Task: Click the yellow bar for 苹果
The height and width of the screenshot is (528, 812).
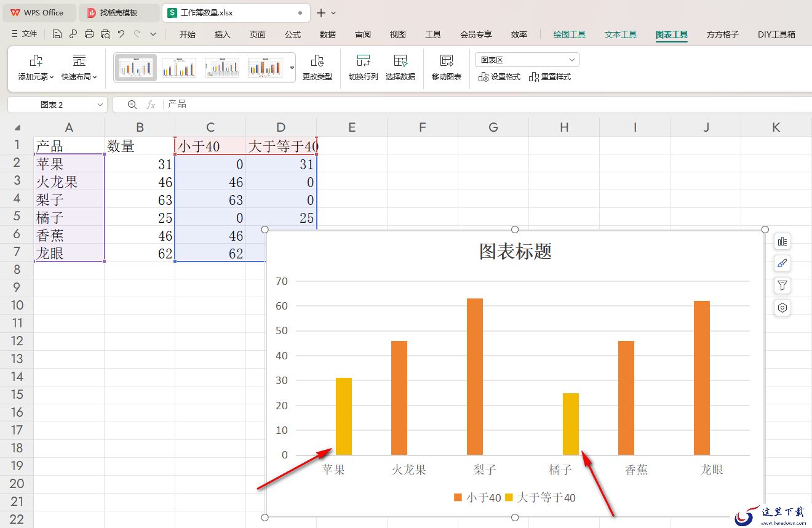Action: point(344,416)
